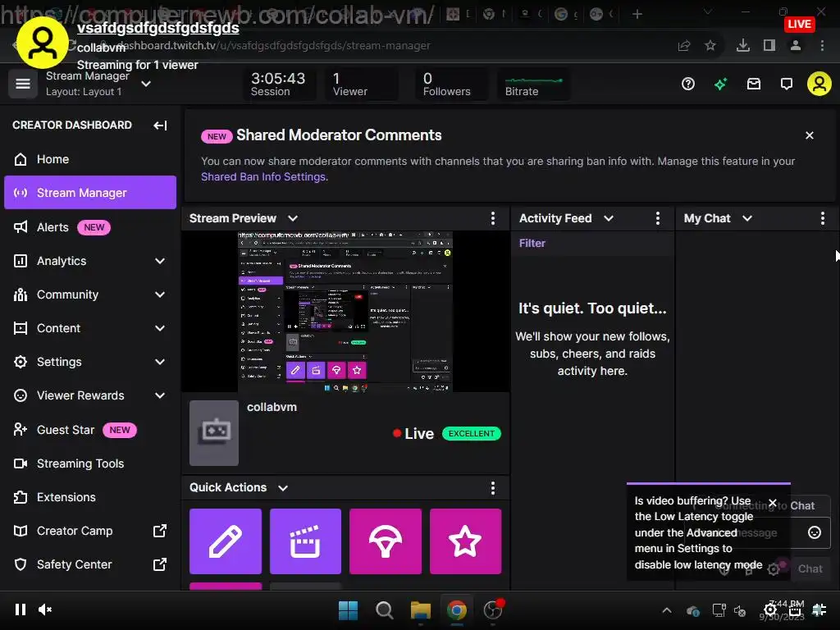Image resolution: width=840 pixels, height=630 pixels.
Task: Open the Help question mark icon
Action: [688, 84]
